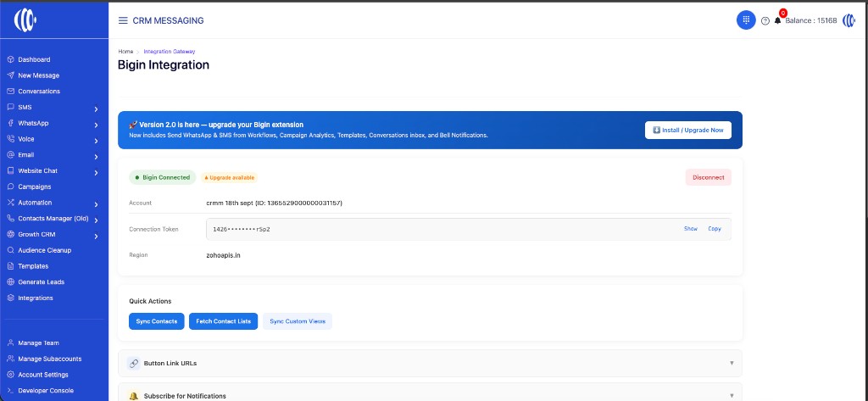Show the connection token
Screen dimensions: 868x401
pyautogui.click(x=690, y=229)
